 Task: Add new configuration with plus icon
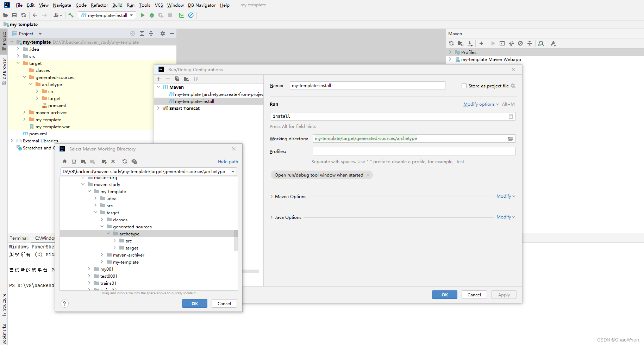coord(159,79)
